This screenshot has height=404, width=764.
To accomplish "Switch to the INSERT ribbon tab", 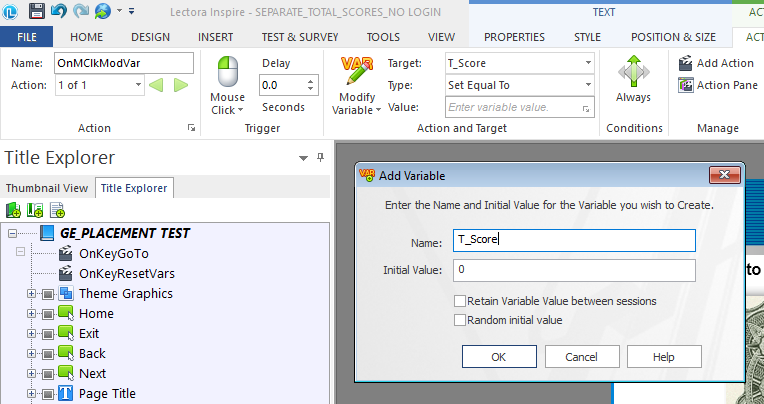I will click(x=215, y=37).
